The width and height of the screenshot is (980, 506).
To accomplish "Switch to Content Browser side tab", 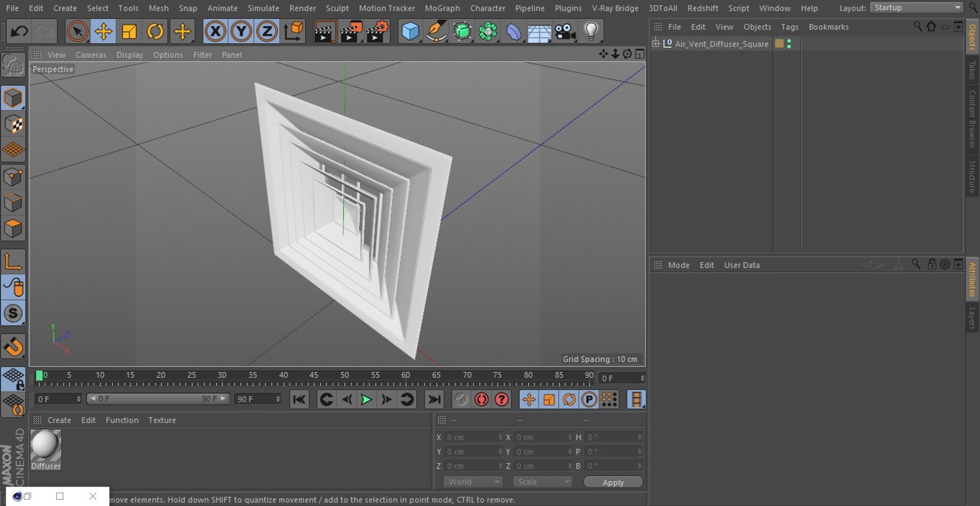I will coord(972,118).
